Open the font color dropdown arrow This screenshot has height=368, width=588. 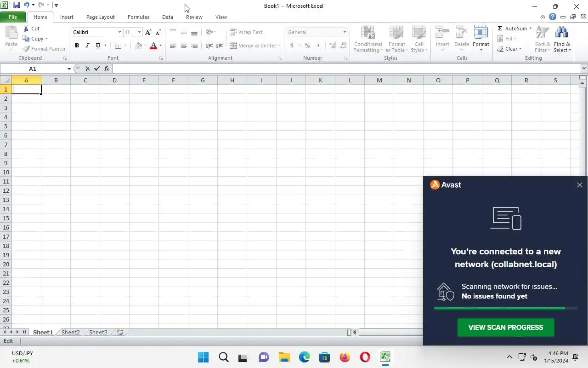click(x=160, y=46)
